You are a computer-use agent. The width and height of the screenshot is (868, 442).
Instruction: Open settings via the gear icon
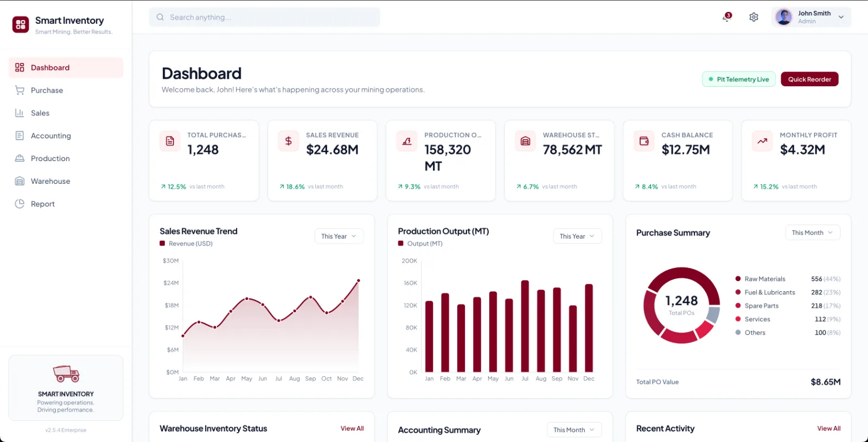pos(754,17)
